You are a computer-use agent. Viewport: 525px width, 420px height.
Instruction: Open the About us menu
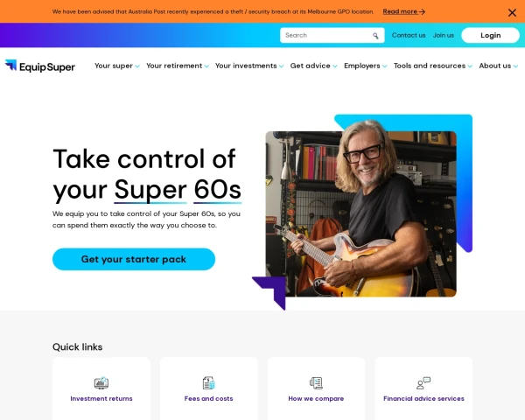click(x=498, y=66)
